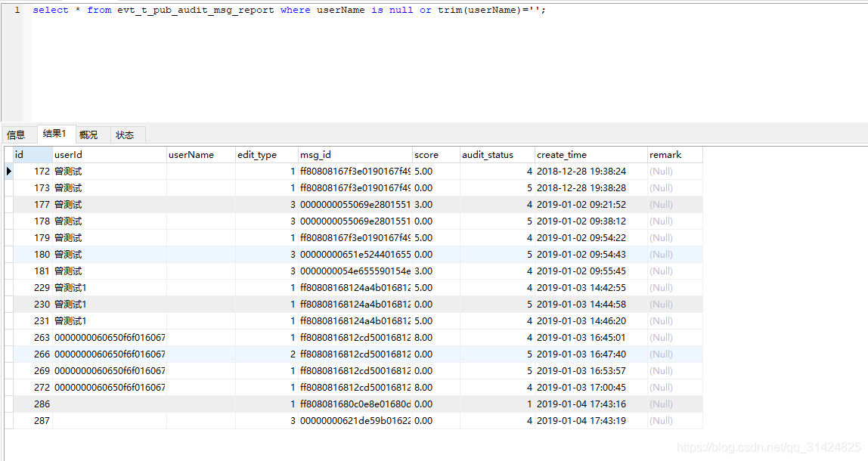Select id cell 230
868x461 pixels.
point(33,305)
